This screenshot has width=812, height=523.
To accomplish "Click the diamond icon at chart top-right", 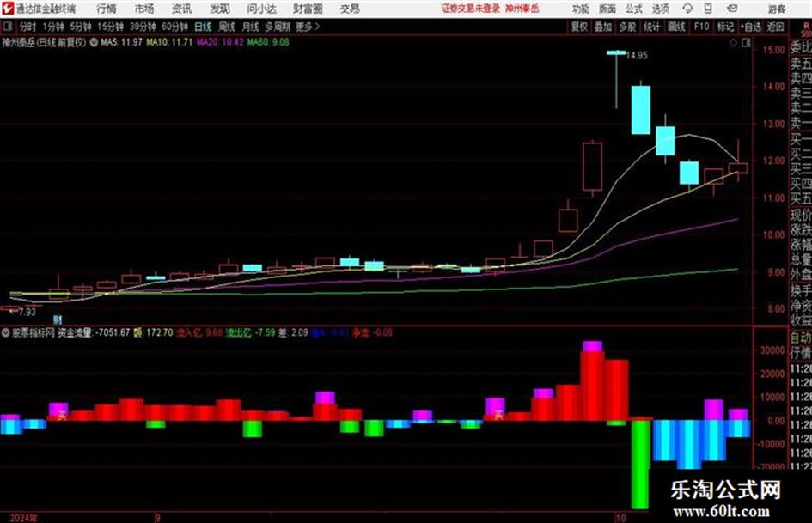I will click(x=733, y=43).
